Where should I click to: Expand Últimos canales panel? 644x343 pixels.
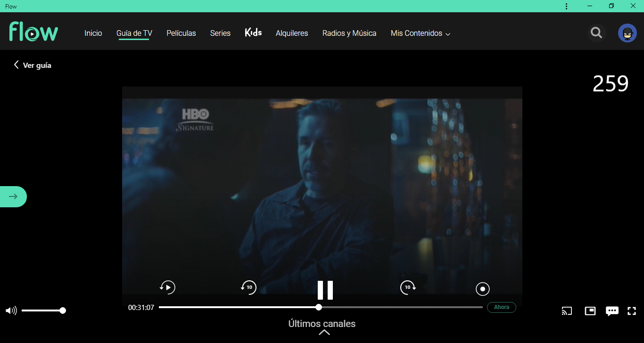point(322,327)
